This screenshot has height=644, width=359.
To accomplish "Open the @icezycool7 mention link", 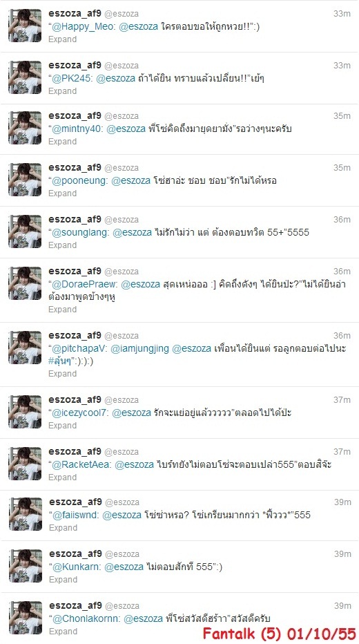I will click(80, 413).
